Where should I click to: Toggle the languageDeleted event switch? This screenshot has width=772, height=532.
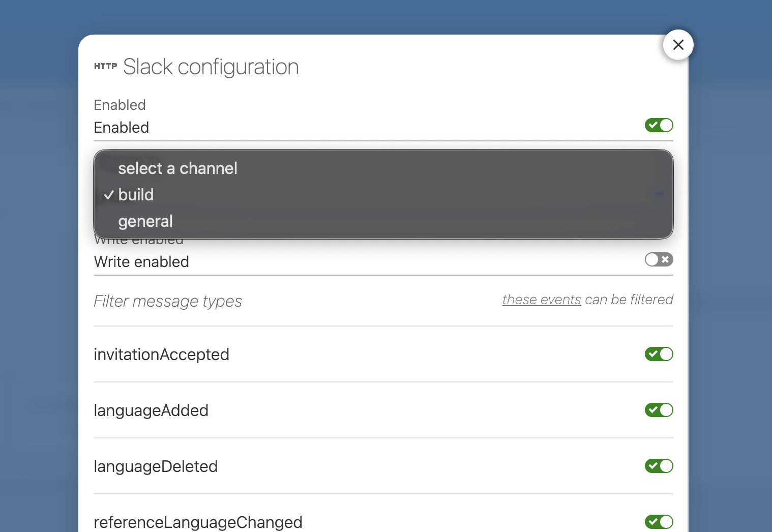click(x=659, y=466)
